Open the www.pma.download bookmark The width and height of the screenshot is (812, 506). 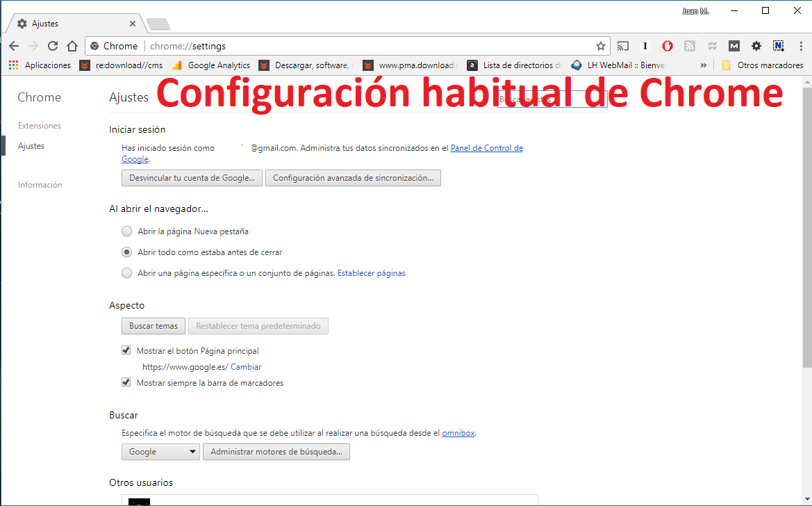(x=410, y=65)
